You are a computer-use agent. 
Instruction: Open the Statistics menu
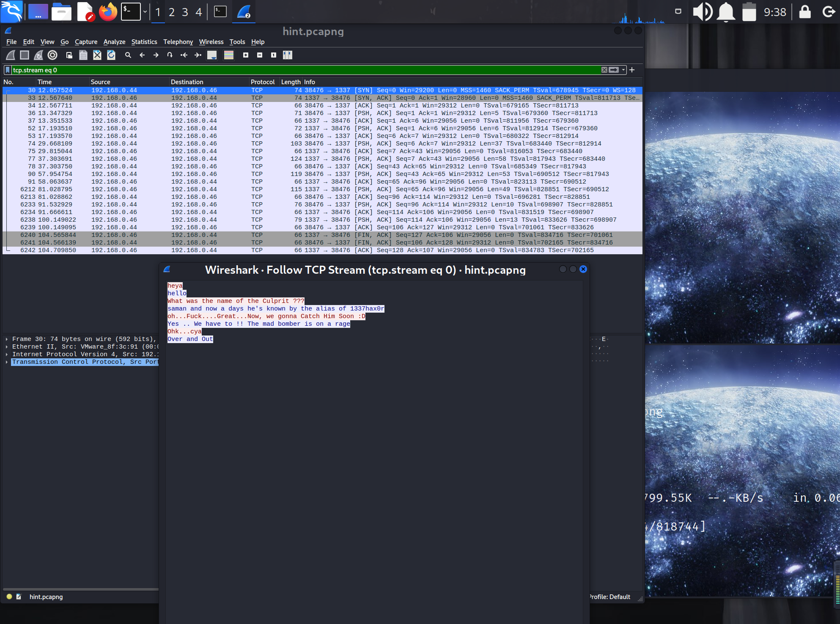coord(144,42)
